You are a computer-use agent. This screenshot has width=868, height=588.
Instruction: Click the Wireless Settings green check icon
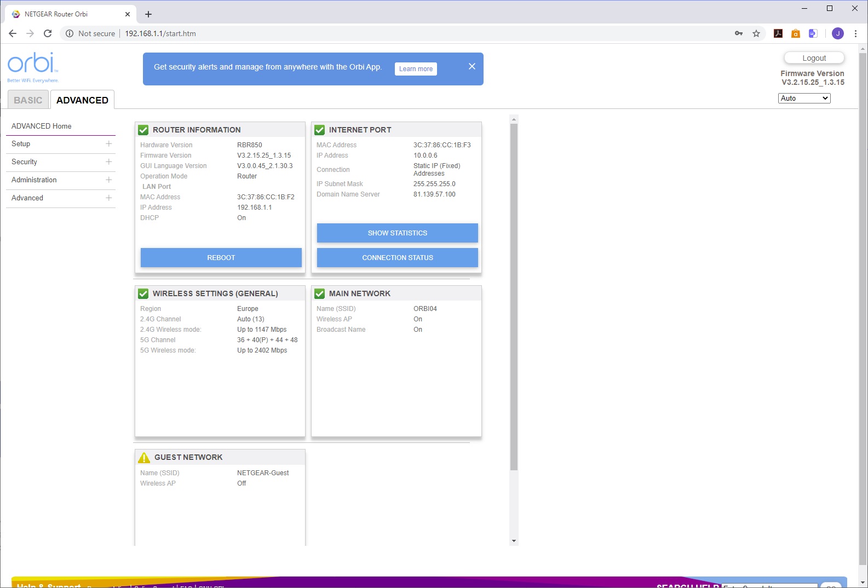tap(143, 293)
